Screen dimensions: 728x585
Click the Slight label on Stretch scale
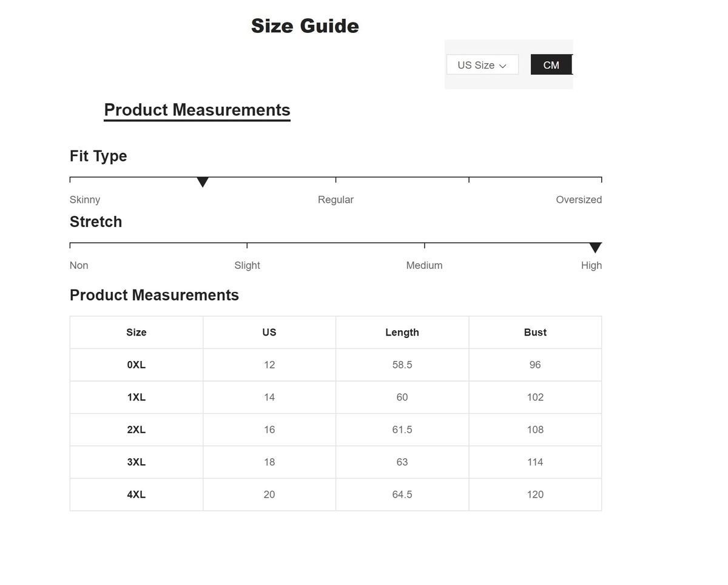(247, 265)
